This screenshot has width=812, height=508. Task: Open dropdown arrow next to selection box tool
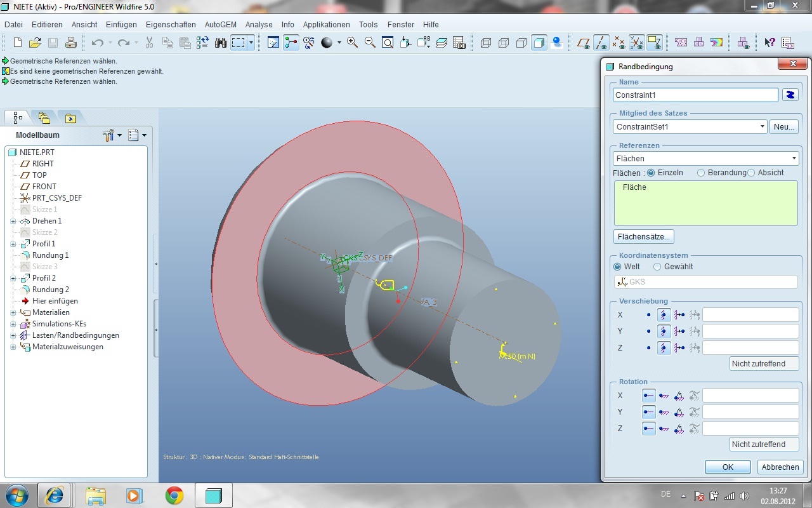coord(251,43)
